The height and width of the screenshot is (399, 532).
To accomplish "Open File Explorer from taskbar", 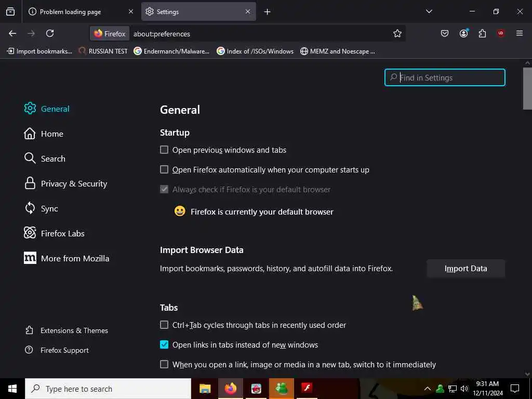I will [205, 389].
